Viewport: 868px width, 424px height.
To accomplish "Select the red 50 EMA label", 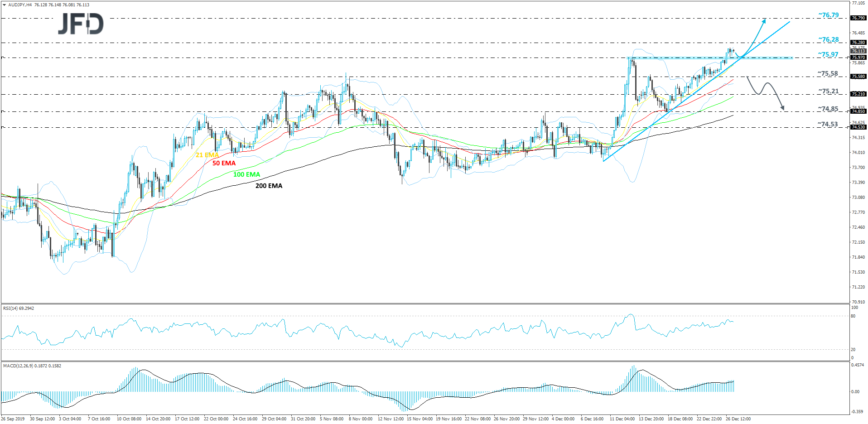I will pyautogui.click(x=224, y=164).
